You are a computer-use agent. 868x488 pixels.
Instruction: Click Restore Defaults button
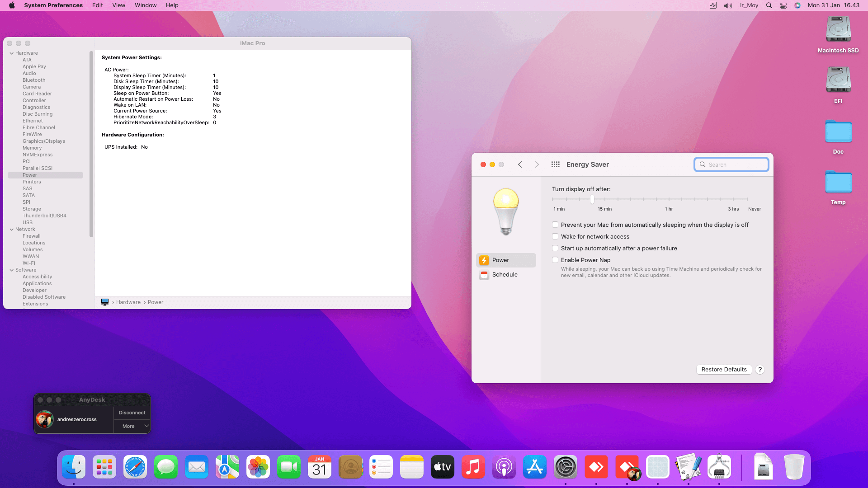coord(724,370)
